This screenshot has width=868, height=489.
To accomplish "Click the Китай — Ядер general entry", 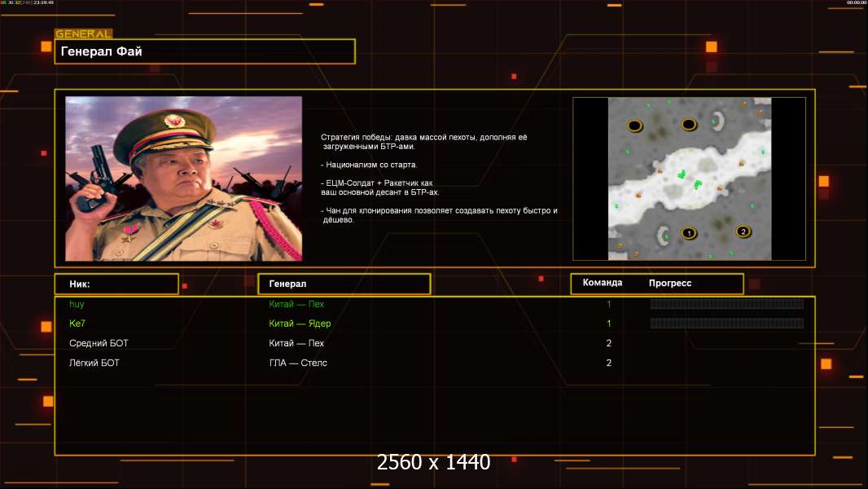I will [x=300, y=324].
